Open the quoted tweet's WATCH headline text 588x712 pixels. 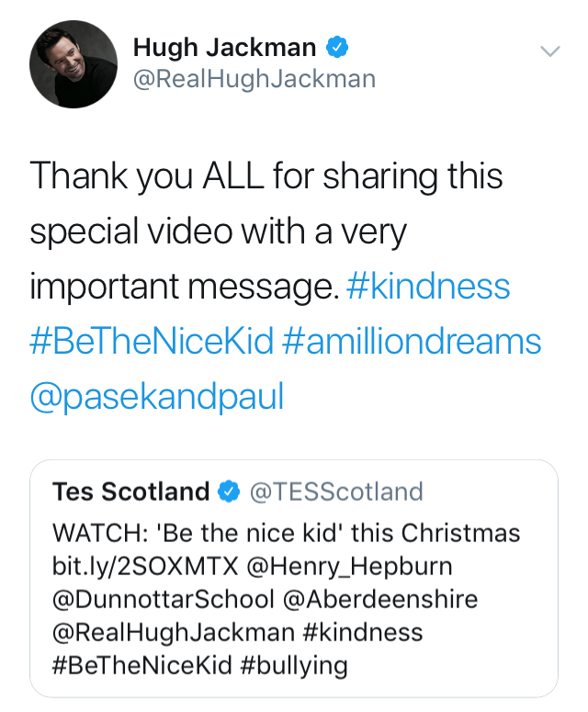(x=287, y=534)
